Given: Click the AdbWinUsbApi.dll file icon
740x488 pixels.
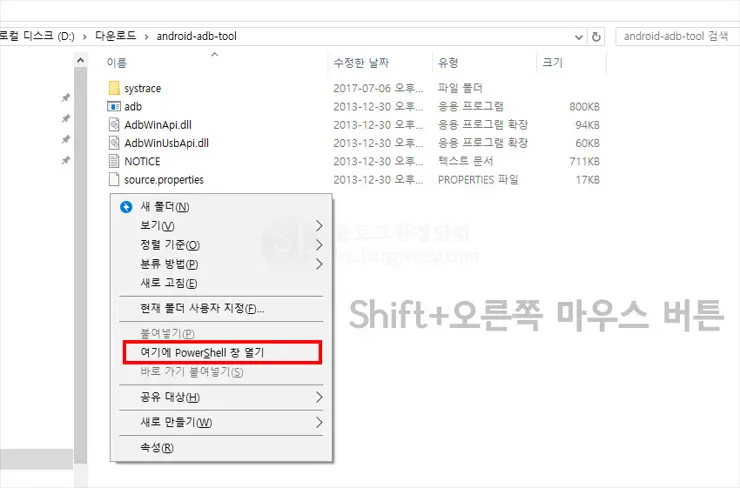Looking at the screenshot, I should (114, 143).
